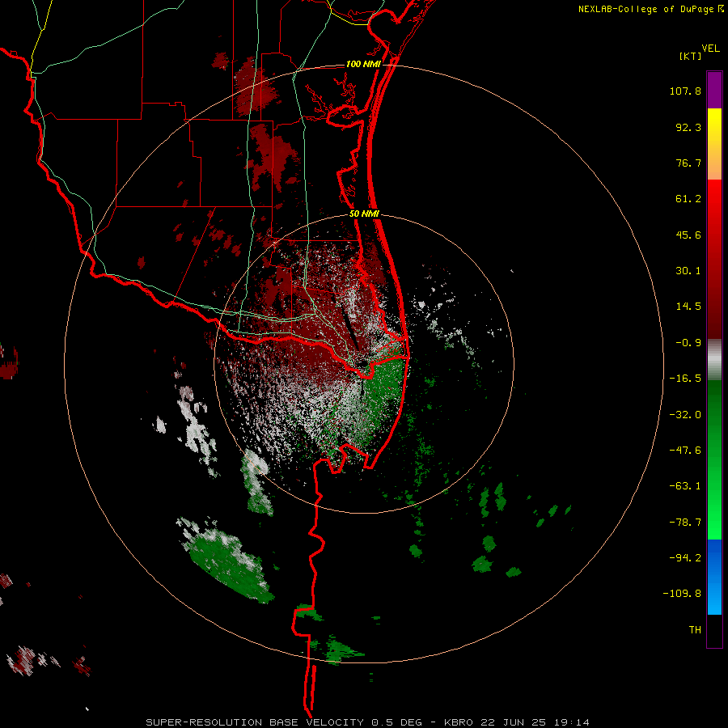This screenshot has height=728, width=728.
Task: Select the 107.8 legend value
Action: point(685,91)
